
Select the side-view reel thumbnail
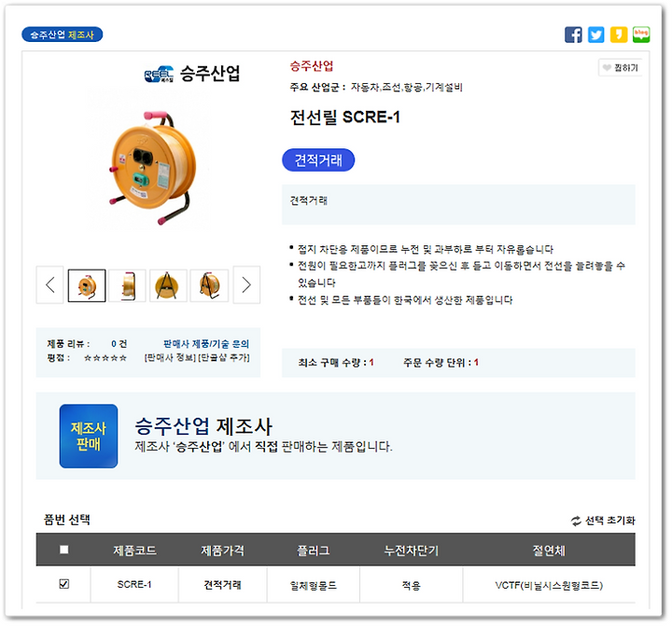tap(128, 285)
